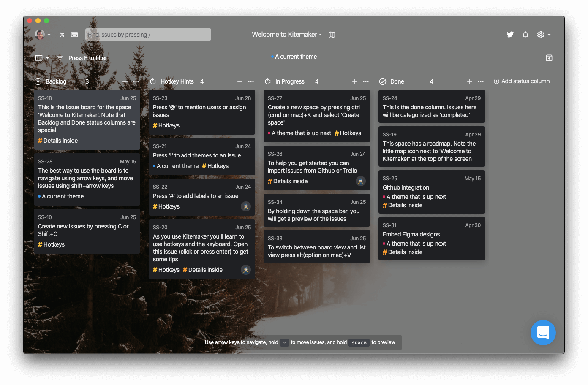Open the Intercom chat bubble
The height and width of the screenshot is (385, 588).
point(543,333)
